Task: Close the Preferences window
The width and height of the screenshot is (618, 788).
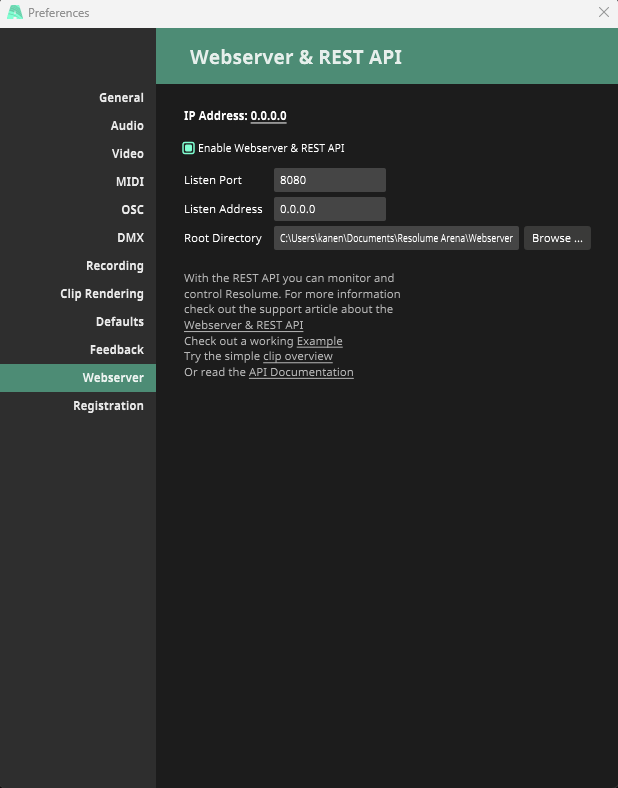Action: click(x=604, y=12)
